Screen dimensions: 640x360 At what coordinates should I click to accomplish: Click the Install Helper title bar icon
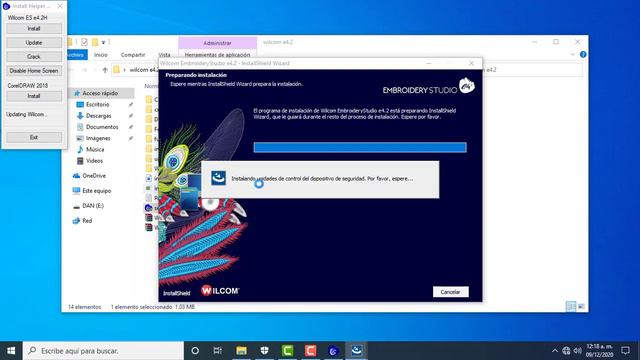tap(6, 6)
